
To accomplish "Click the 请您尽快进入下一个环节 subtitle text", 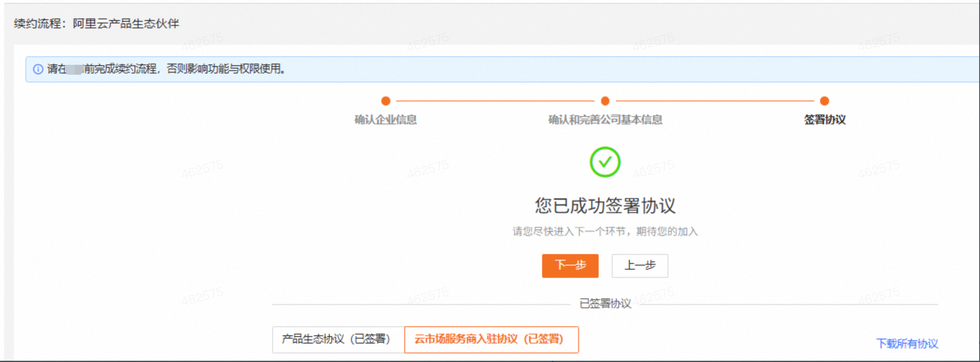I will [x=605, y=231].
